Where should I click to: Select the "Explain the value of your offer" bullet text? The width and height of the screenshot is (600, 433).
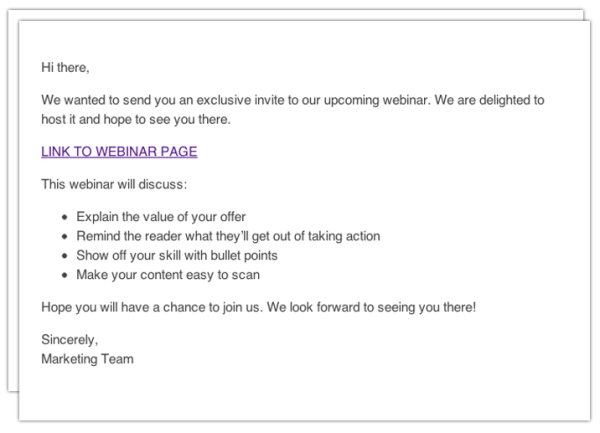pyautogui.click(x=161, y=217)
